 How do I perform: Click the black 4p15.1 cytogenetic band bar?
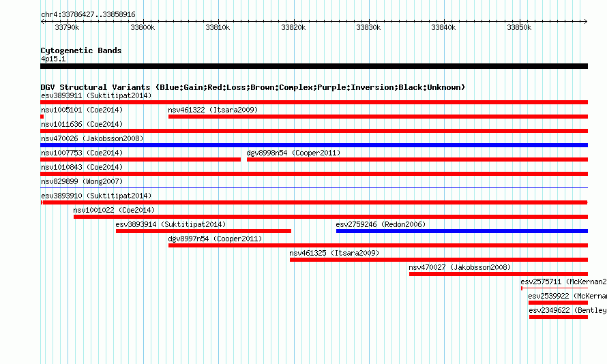pyautogui.click(x=314, y=66)
